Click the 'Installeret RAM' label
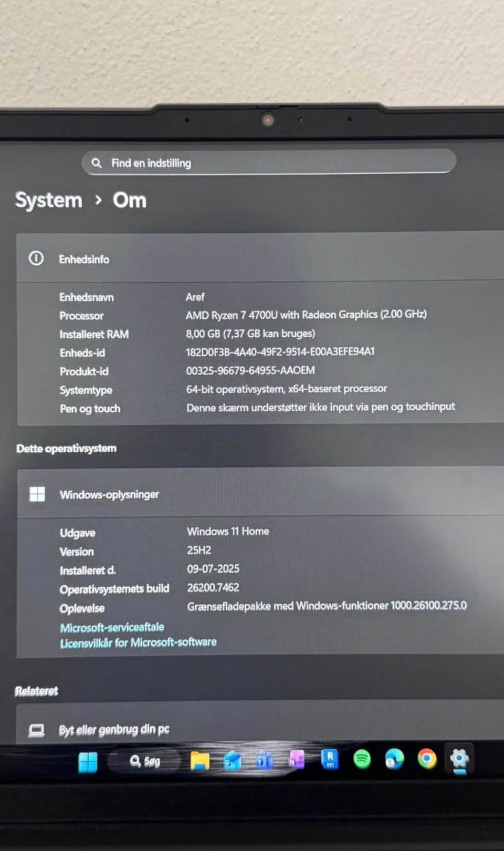 tap(94, 334)
